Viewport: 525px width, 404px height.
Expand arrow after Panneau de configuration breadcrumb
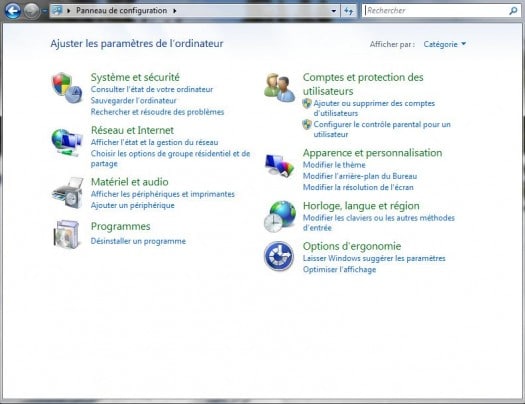175,11
